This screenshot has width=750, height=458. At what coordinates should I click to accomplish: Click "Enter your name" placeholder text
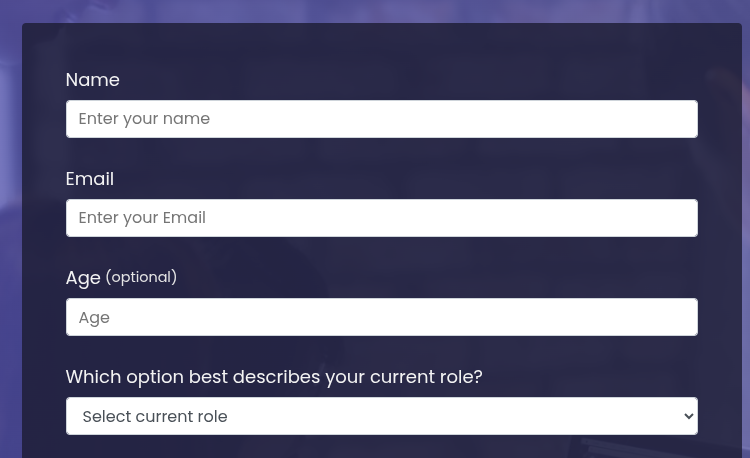pos(144,119)
